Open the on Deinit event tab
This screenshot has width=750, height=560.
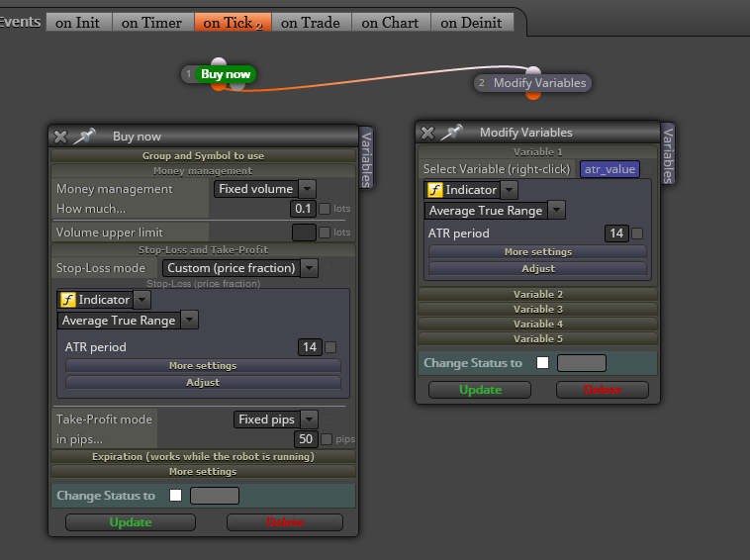click(471, 23)
